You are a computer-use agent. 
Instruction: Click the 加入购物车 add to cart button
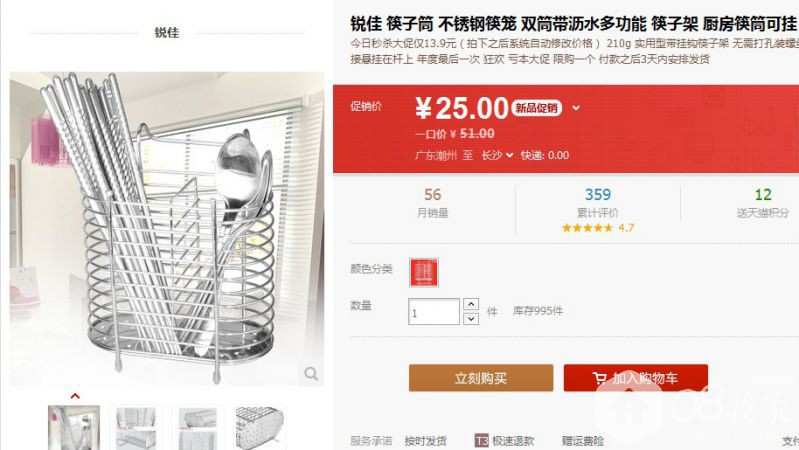[635, 378]
